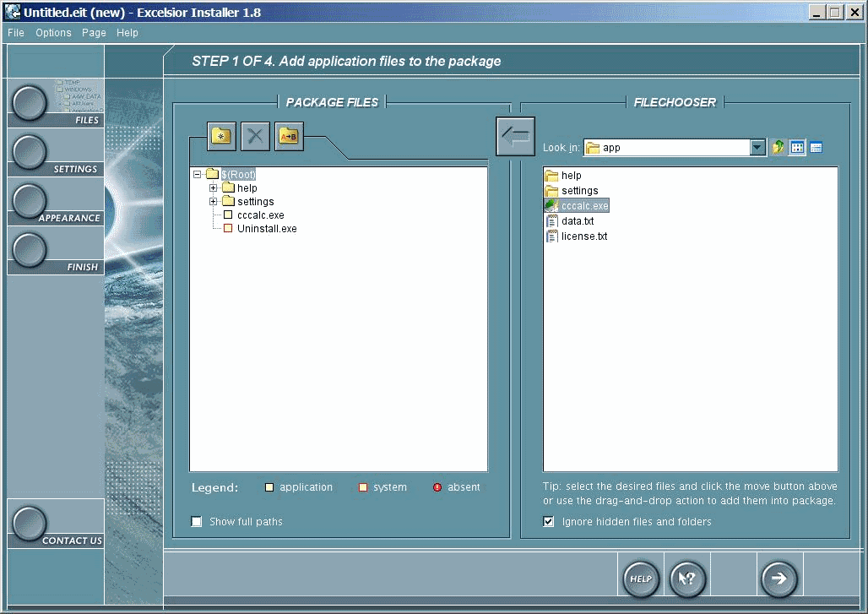Click the new folder icon in Package Files
Image resolution: width=868 pixels, height=614 pixels.
tap(221, 136)
